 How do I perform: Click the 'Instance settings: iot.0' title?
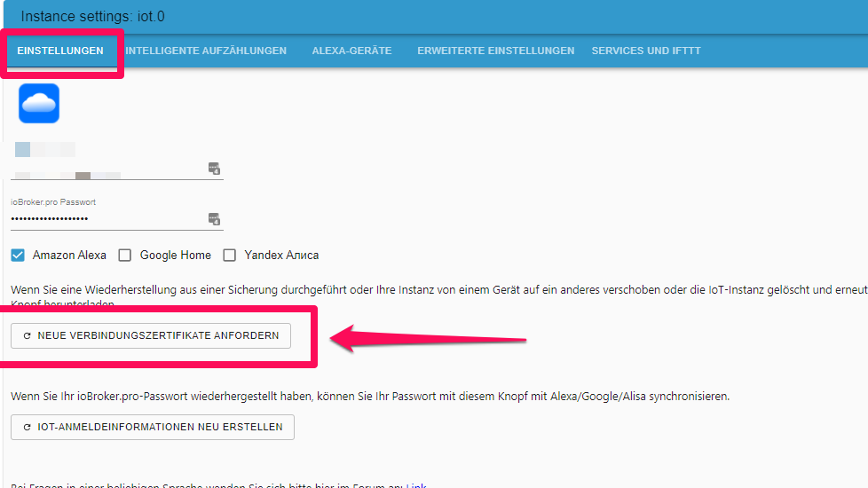pos(92,17)
